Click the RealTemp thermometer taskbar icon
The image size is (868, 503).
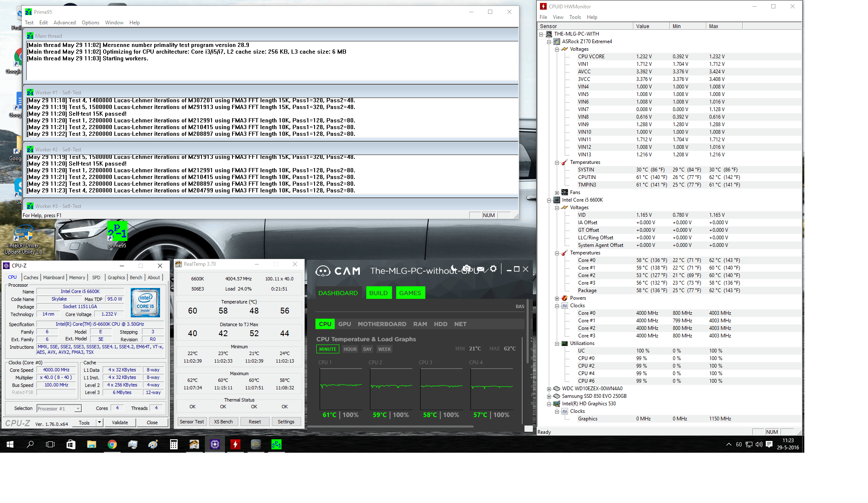click(x=194, y=444)
